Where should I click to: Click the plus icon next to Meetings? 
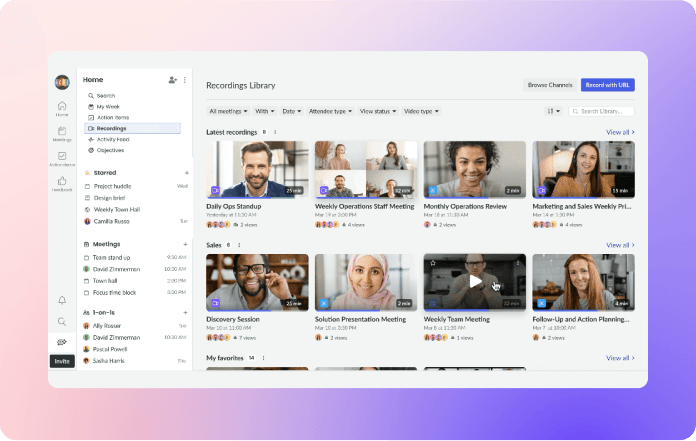(x=186, y=244)
